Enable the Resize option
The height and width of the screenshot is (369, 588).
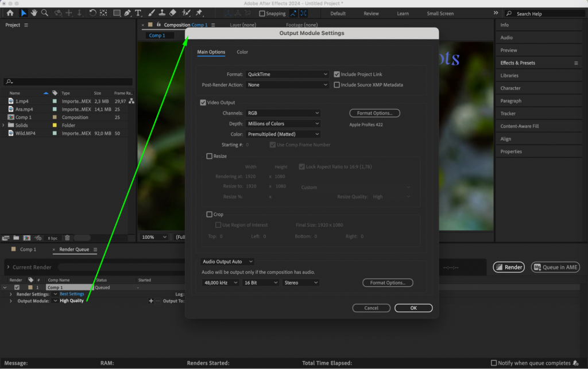(x=210, y=156)
